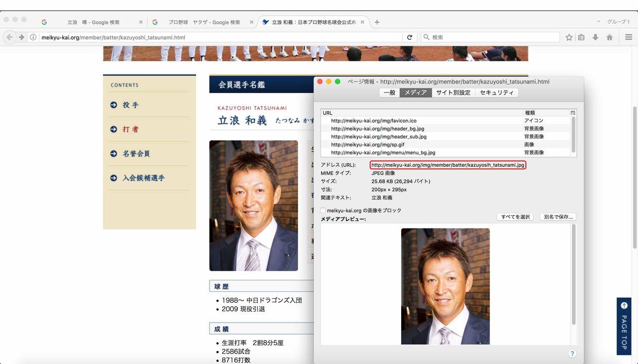Open the 打者 link in sidebar

(x=131, y=129)
